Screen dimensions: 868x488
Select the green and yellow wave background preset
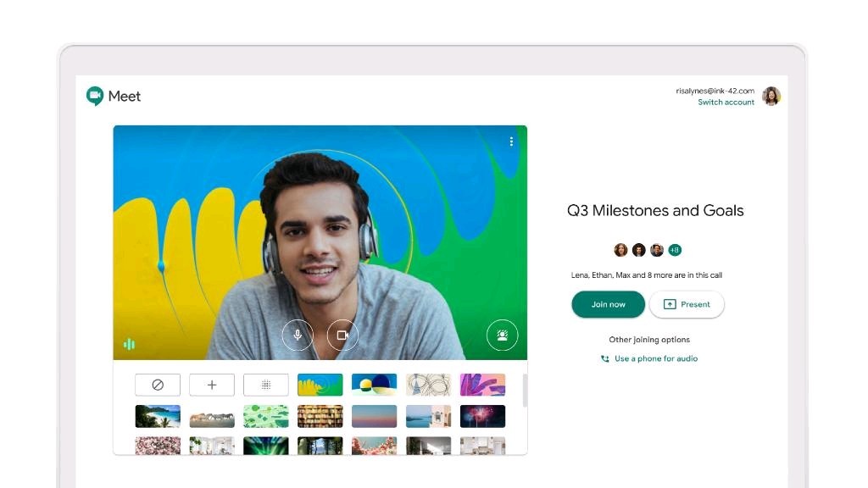(320, 384)
